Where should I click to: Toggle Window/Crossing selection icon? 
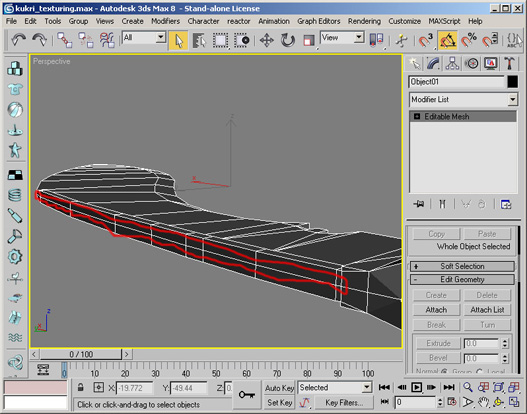pos(241,40)
